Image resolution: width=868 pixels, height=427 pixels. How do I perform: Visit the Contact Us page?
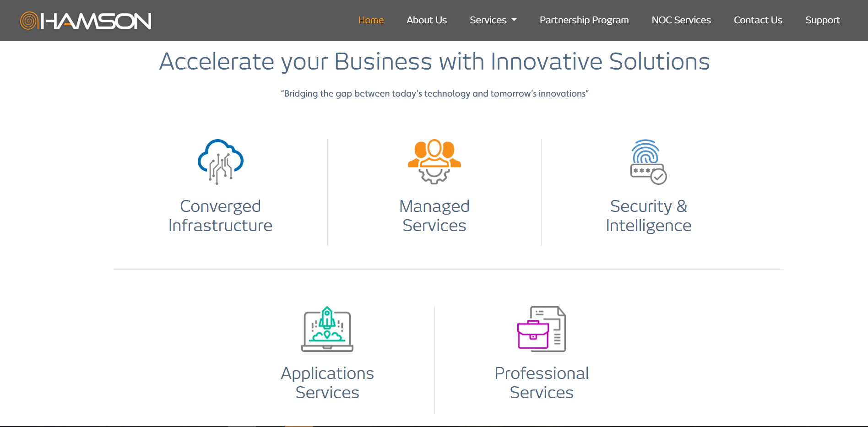pyautogui.click(x=758, y=20)
